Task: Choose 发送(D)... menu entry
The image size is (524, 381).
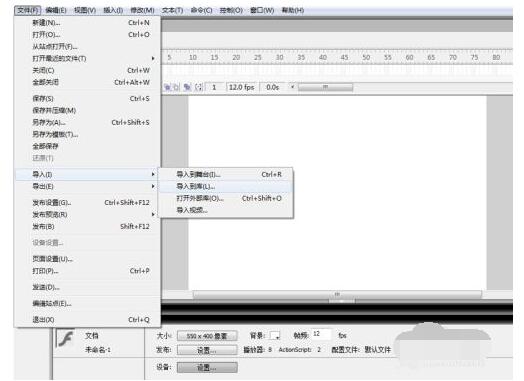Action: (x=88, y=287)
